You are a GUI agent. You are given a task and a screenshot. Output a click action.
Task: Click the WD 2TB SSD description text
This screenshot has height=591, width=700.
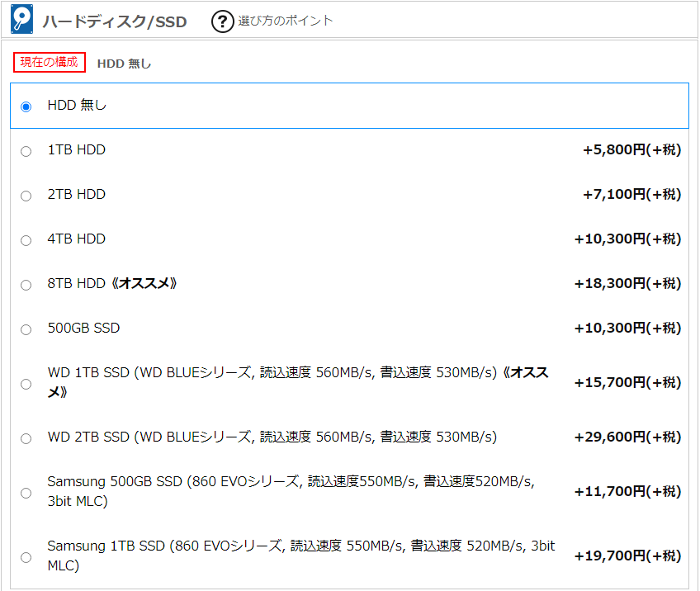(272, 437)
